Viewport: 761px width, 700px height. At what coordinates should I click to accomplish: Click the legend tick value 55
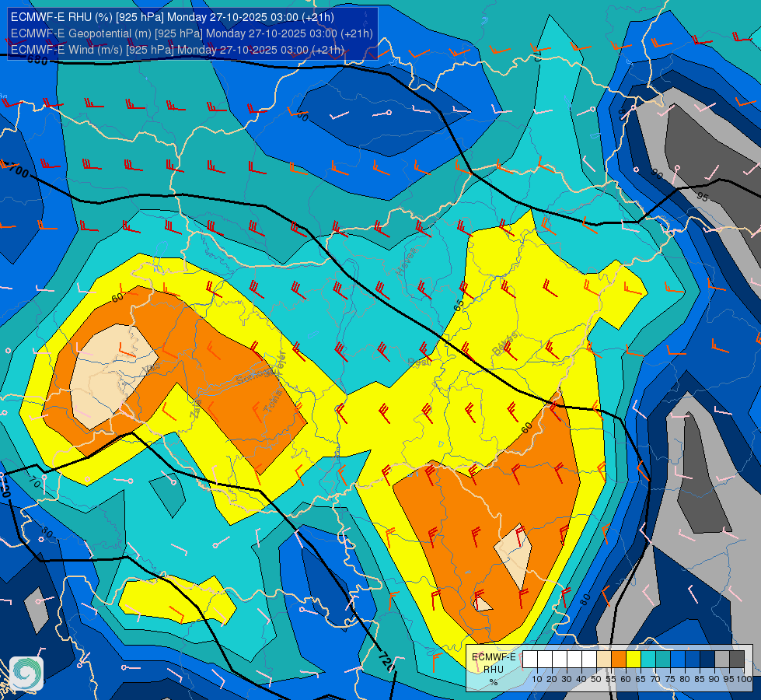tap(611, 679)
